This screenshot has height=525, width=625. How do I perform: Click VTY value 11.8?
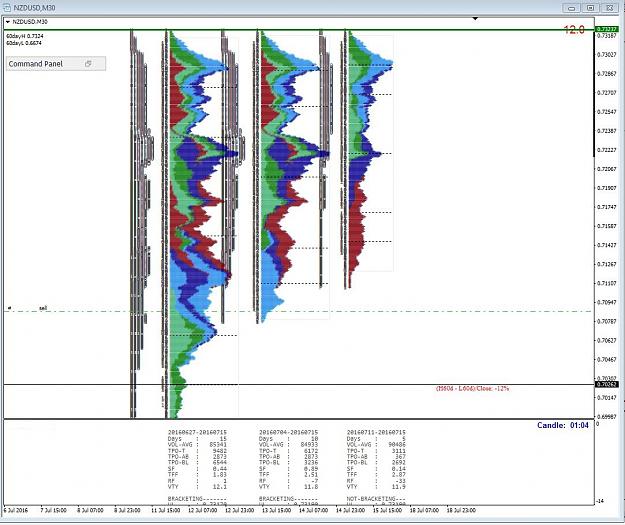click(x=311, y=487)
